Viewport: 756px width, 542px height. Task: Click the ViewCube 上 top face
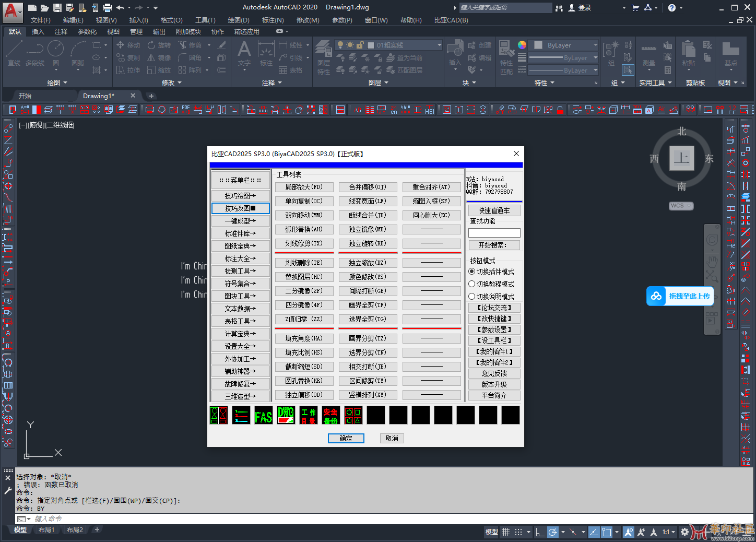(681, 158)
